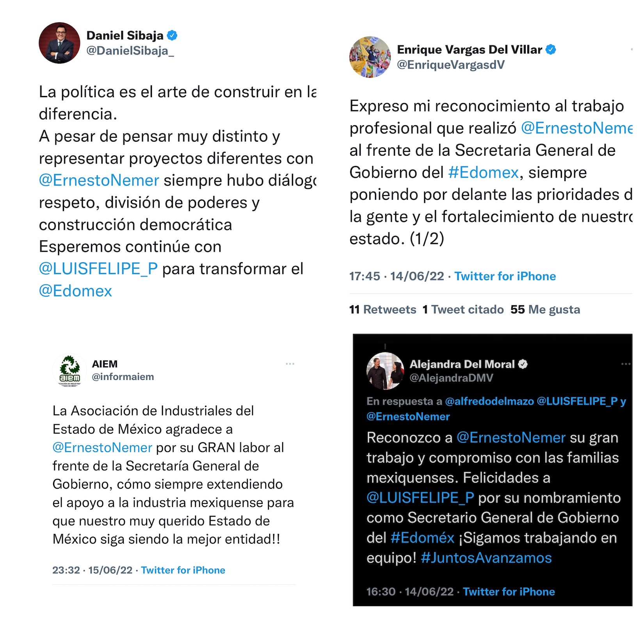Click Alejandra Del Moral's verified badge
The image size is (644, 644).
pos(523,364)
